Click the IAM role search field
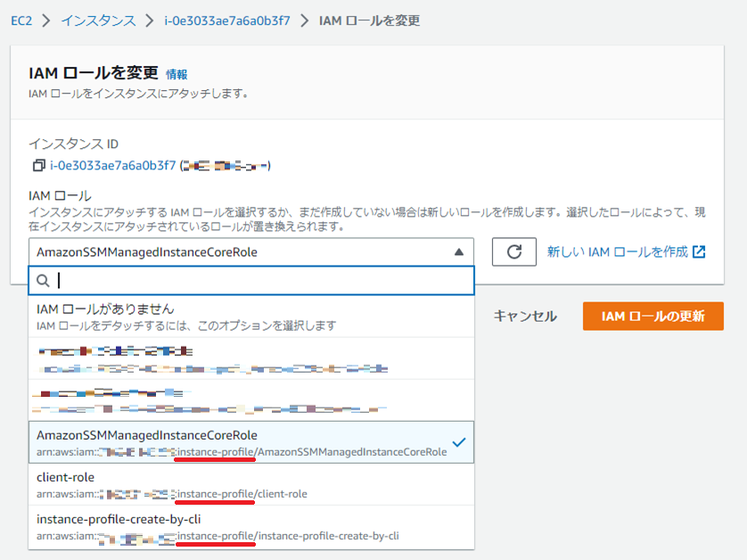The width and height of the screenshot is (747, 560). [x=251, y=280]
